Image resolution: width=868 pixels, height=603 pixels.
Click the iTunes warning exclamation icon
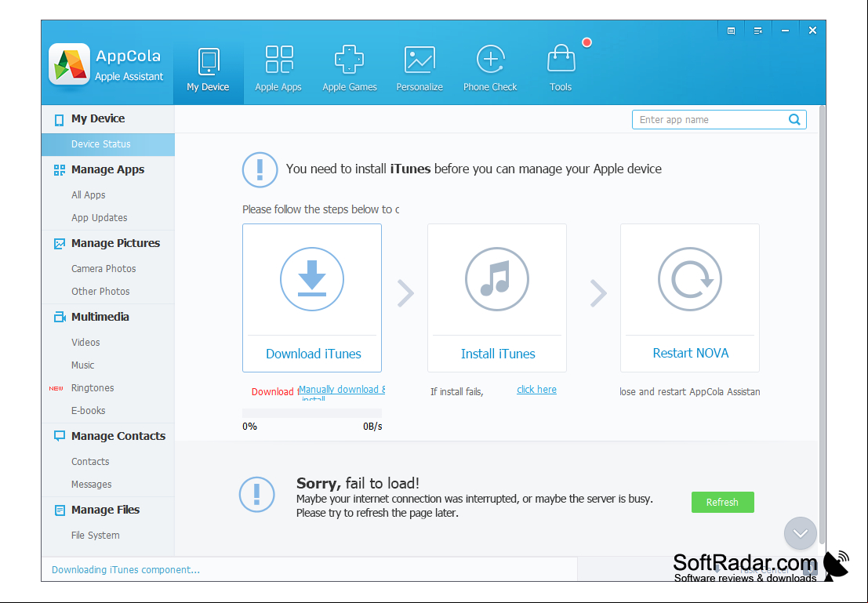click(260, 169)
